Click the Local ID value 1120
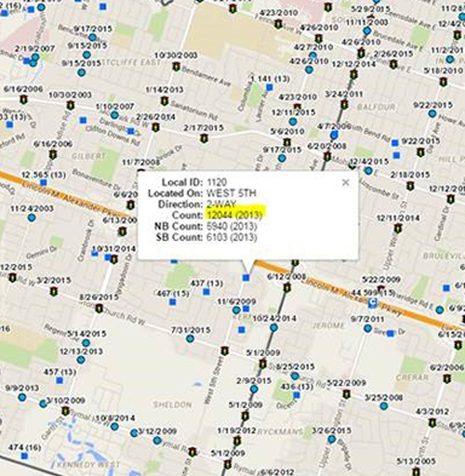Viewport: 465px width, 476px height. (x=217, y=182)
